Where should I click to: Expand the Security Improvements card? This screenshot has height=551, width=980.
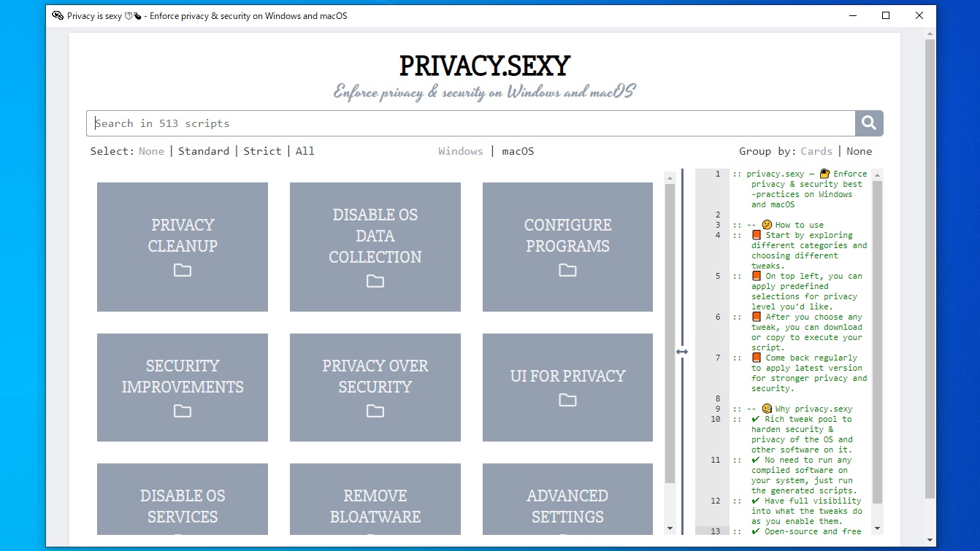pyautogui.click(x=183, y=388)
